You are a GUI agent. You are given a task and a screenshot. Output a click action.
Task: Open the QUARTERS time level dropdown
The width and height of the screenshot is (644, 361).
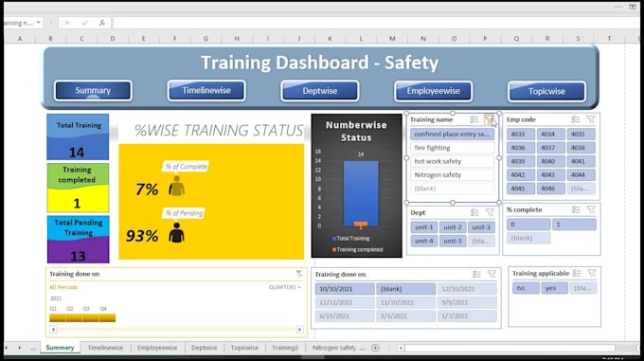[285, 287]
